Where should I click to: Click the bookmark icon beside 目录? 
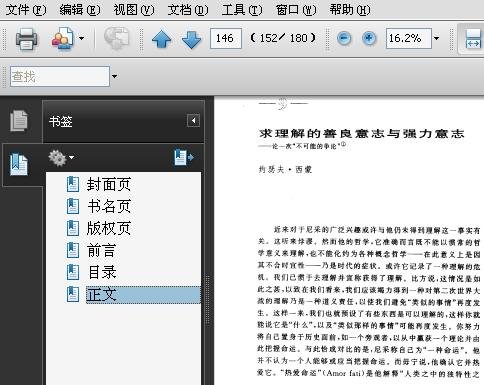point(73,272)
